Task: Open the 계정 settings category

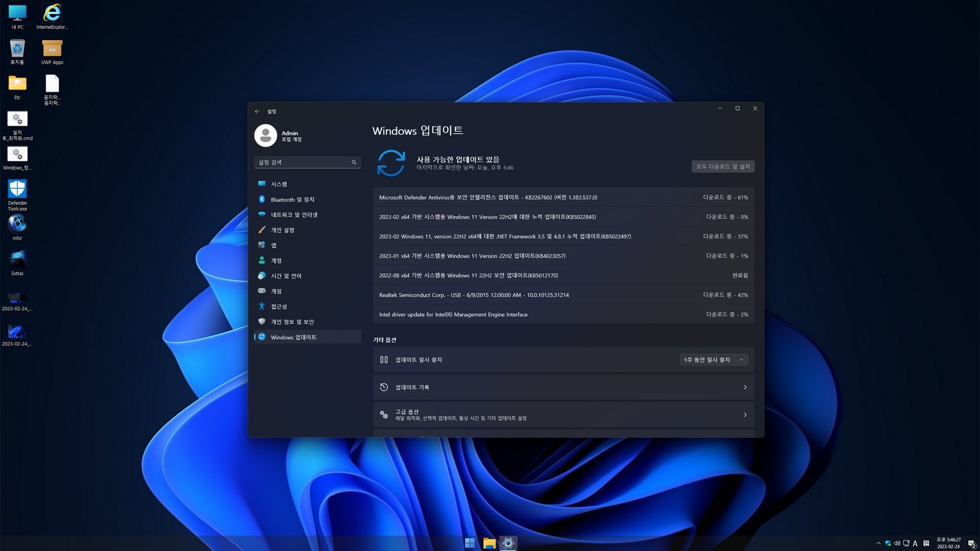Action: tap(307, 261)
